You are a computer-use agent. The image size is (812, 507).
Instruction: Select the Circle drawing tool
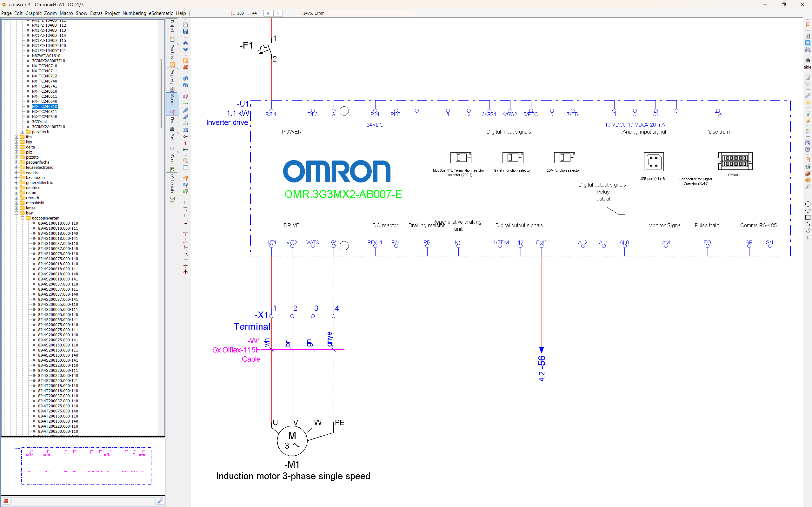coord(808,204)
